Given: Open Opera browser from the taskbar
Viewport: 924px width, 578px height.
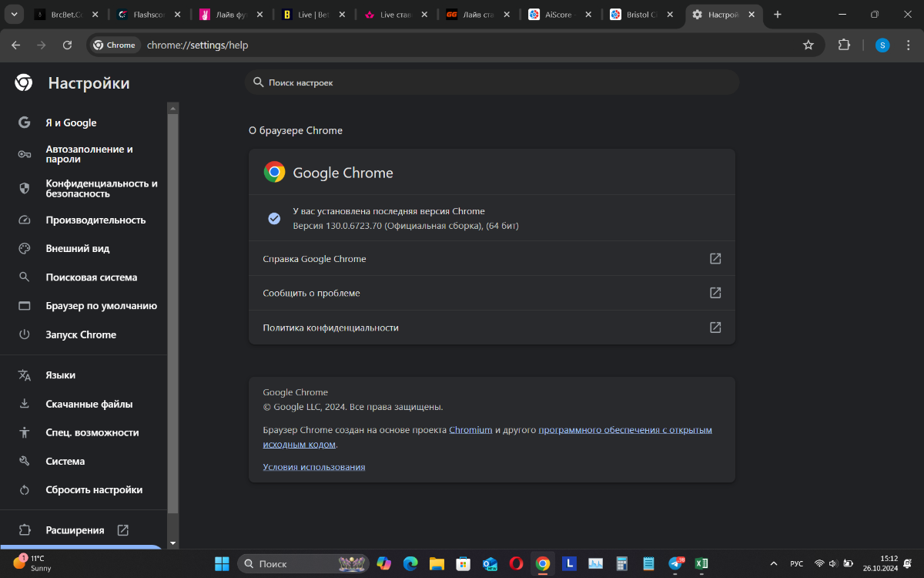Looking at the screenshot, I should [x=517, y=563].
